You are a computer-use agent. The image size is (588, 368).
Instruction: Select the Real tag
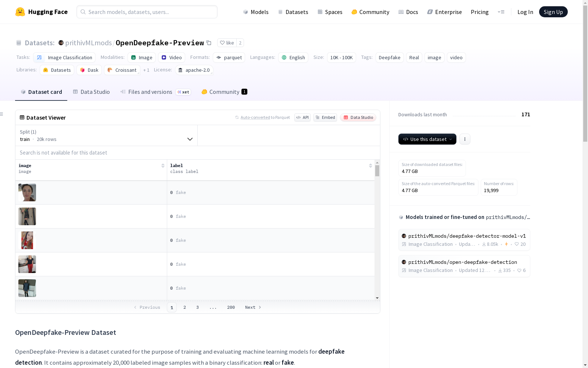(x=414, y=57)
